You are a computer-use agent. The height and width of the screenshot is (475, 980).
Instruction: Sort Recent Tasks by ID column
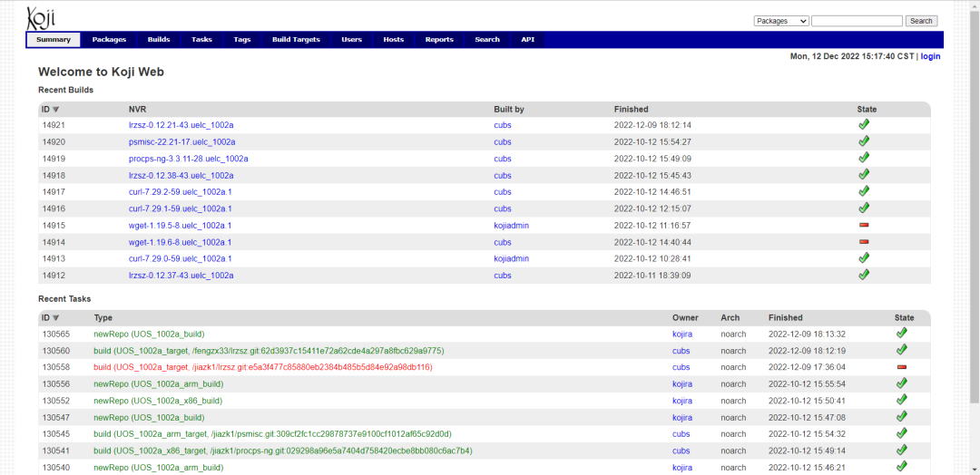[50, 317]
